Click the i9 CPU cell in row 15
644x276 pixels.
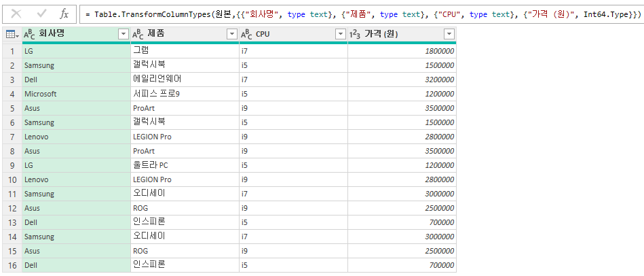point(294,251)
